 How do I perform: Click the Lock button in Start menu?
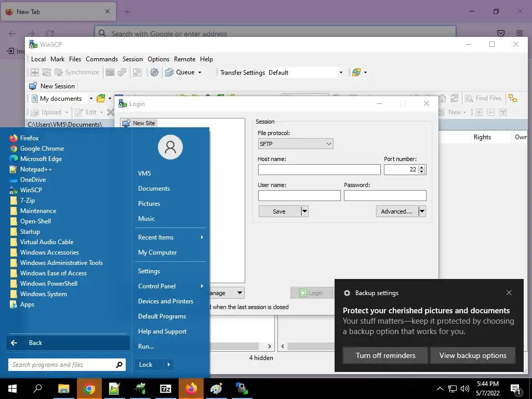pyautogui.click(x=149, y=365)
